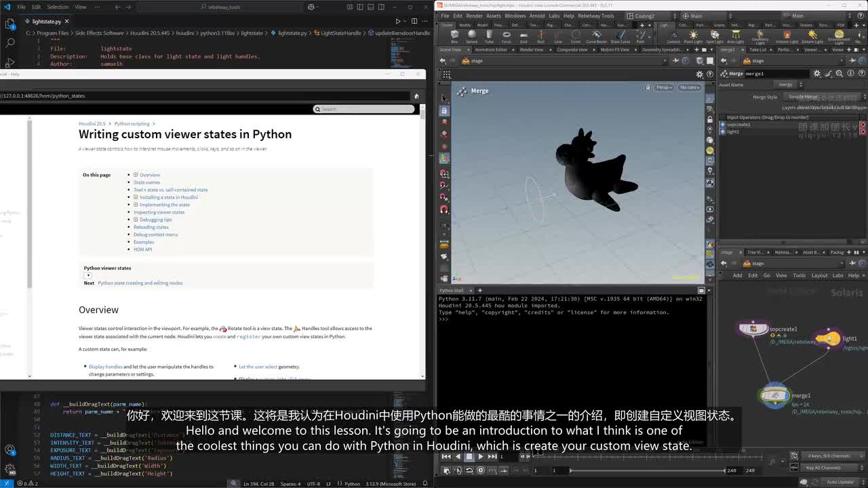
Task: Switch to the Animation Editor tab
Action: (490, 49)
